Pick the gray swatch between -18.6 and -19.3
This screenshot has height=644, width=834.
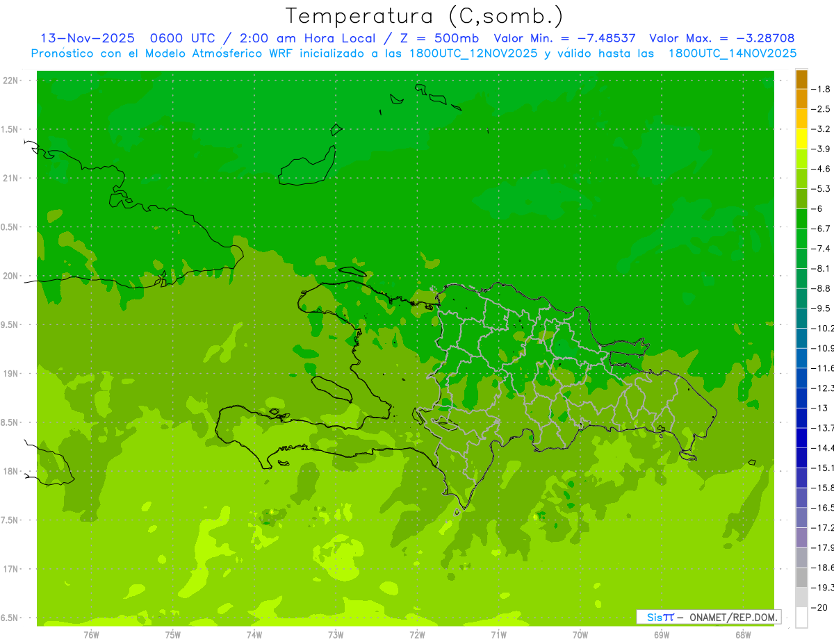click(x=801, y=577)
